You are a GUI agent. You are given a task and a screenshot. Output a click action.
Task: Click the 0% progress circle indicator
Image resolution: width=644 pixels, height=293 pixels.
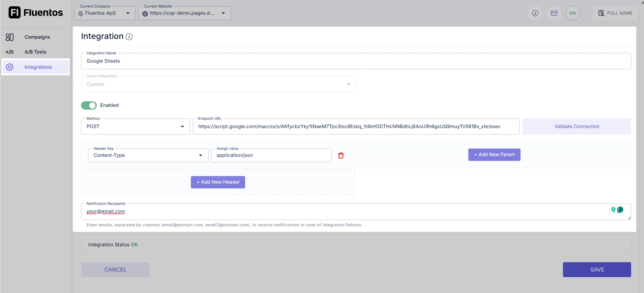tap(573, 13)
